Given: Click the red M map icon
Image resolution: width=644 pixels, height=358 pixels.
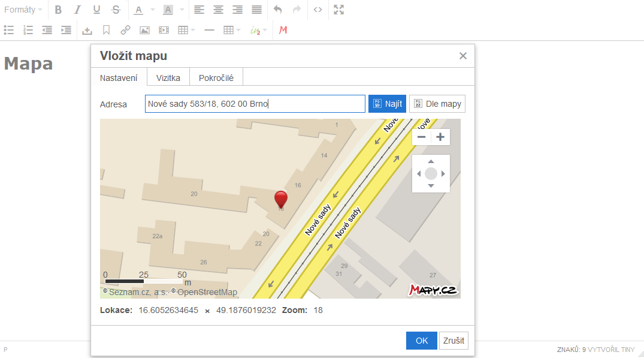Looking at the screenshot, I should 283,30.
